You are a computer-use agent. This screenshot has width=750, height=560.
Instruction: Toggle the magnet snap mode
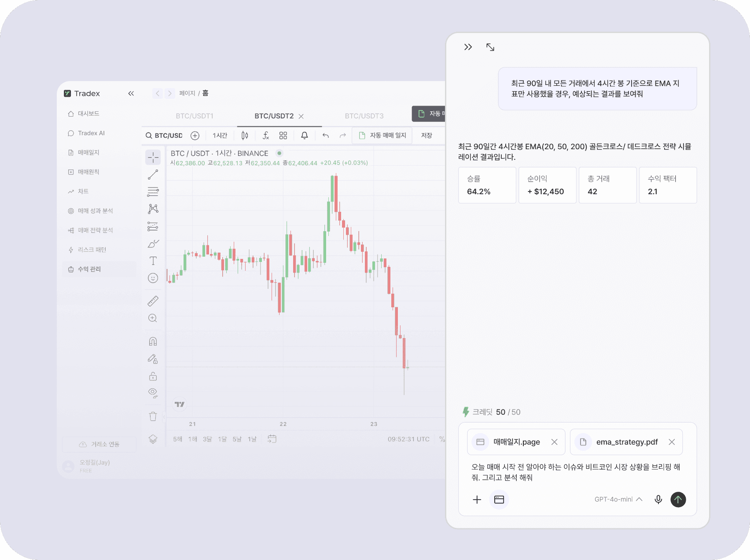(x=153, y=341)
